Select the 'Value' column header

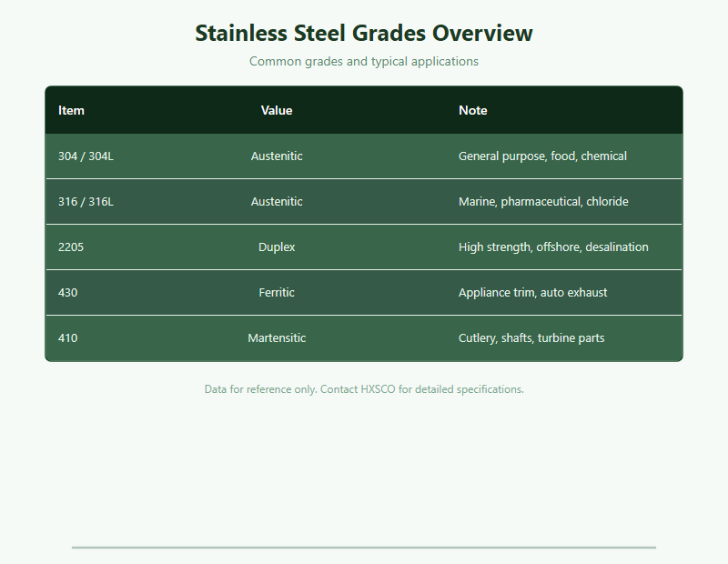[277, 110]
